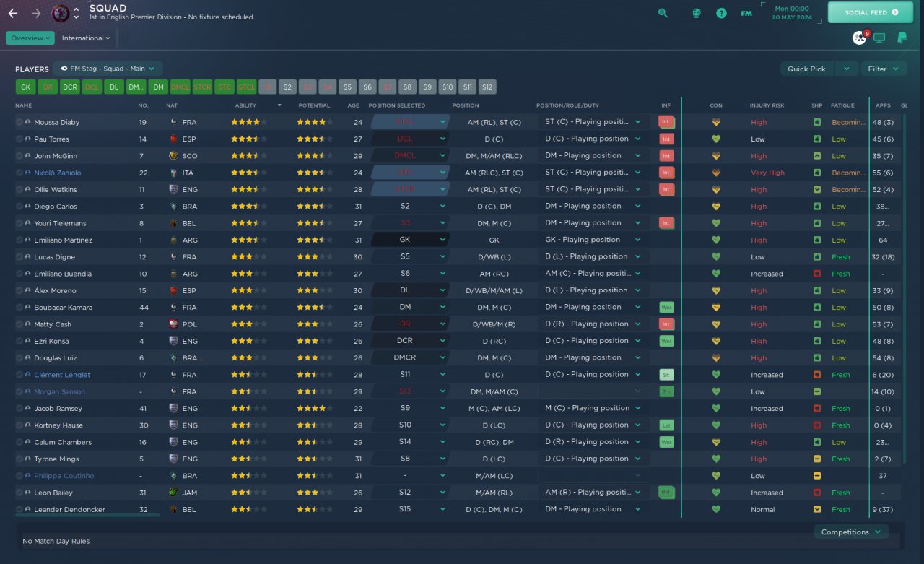
Task: Select the STC position pill
Action: pyautogui.click(x=225, y=87)
